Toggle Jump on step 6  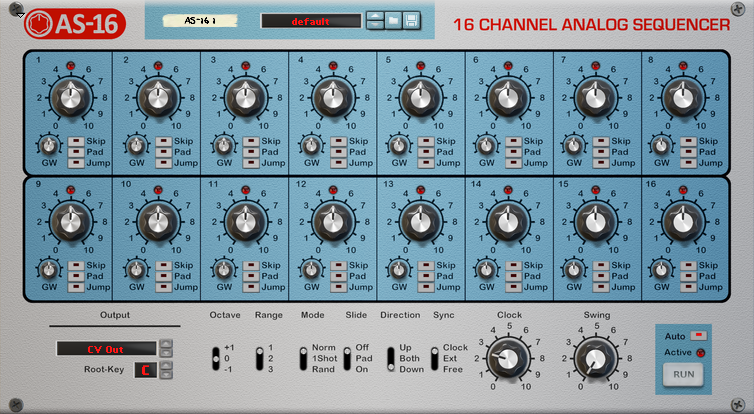(514, 163)
